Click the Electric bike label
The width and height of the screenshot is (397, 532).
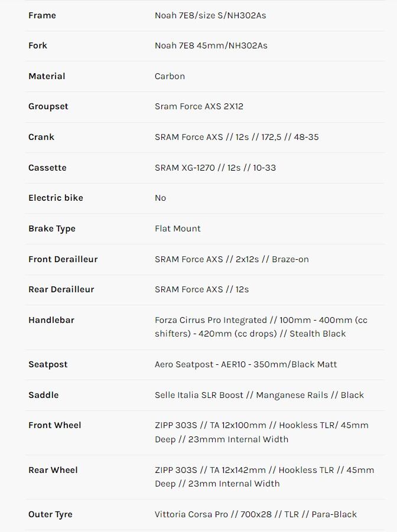pos(56,198)
